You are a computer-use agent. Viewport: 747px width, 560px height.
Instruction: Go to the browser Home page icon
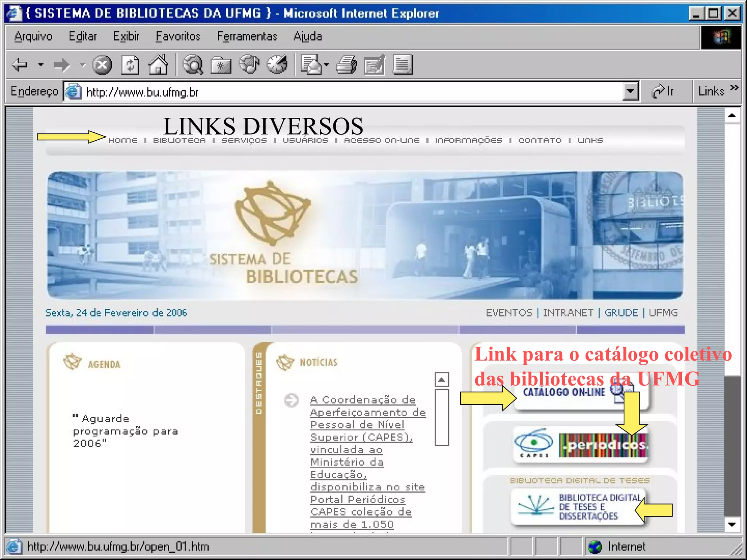(158, 65)
